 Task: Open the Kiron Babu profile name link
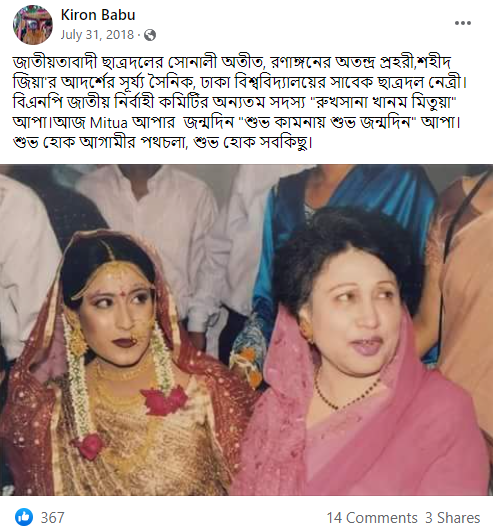98,15
